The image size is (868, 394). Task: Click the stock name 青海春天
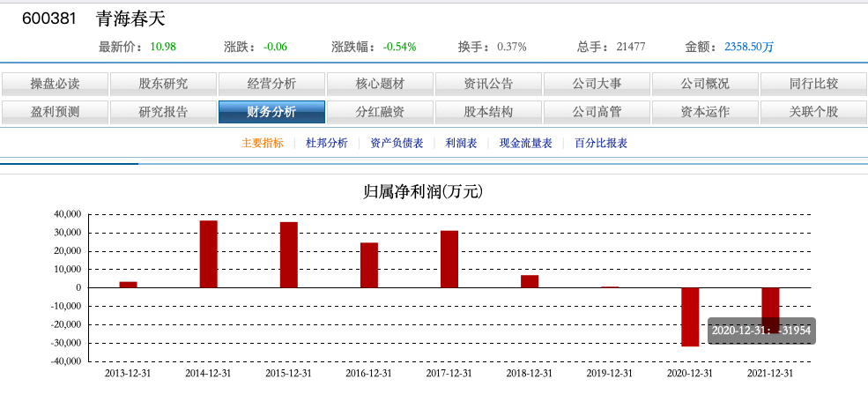click(130, 19)
